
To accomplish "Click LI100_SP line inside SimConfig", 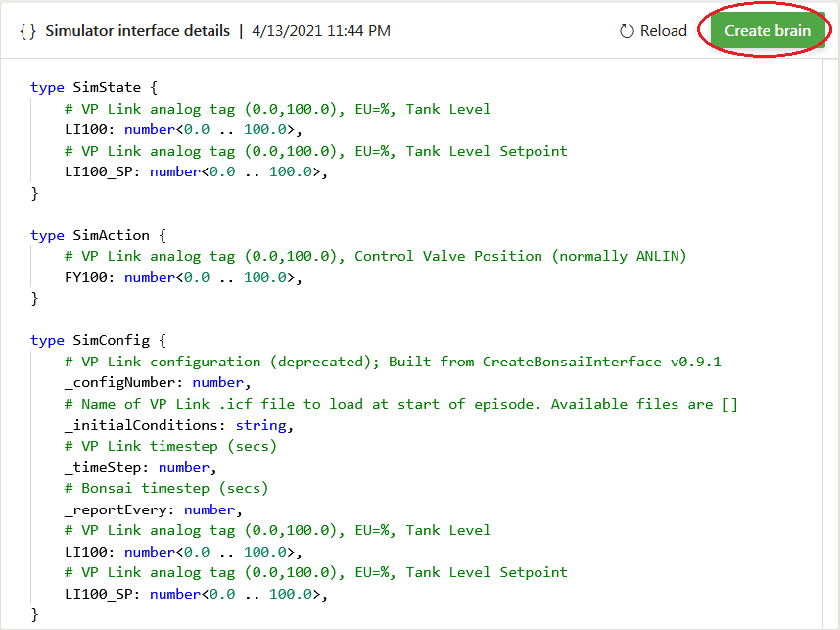I will 196,594.
